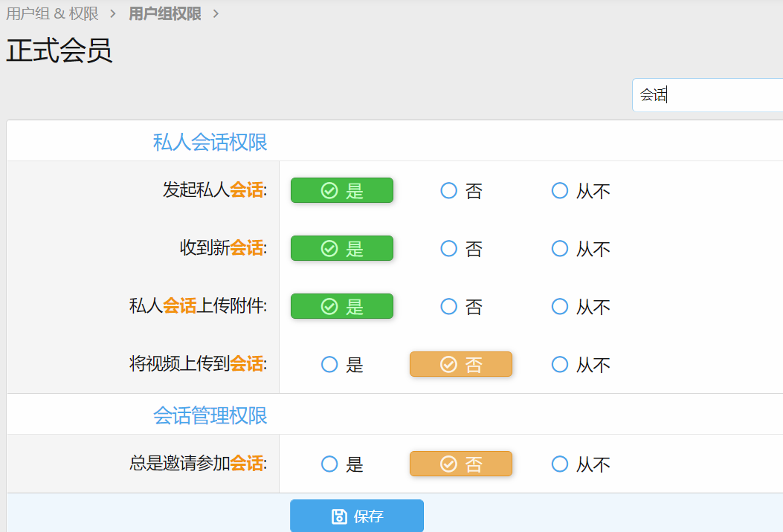Set 私人会话上传附件 to 从不

pos(560,307)
